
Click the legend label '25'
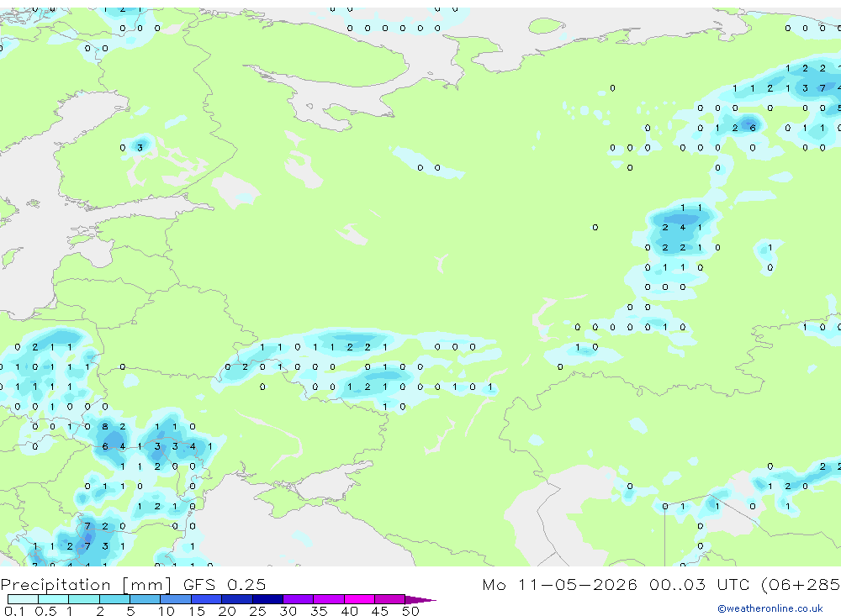click(x=257, y=611)
